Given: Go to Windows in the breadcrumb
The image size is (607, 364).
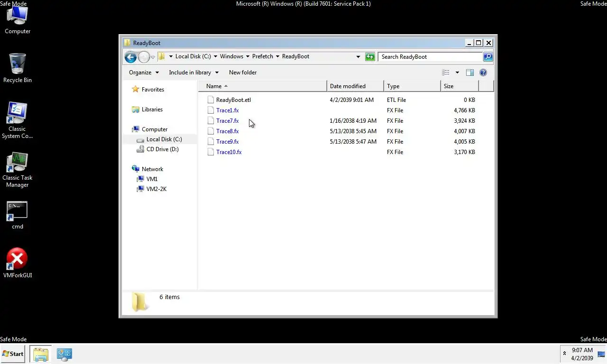Looking at the screenshot, I should click(231, 56).
